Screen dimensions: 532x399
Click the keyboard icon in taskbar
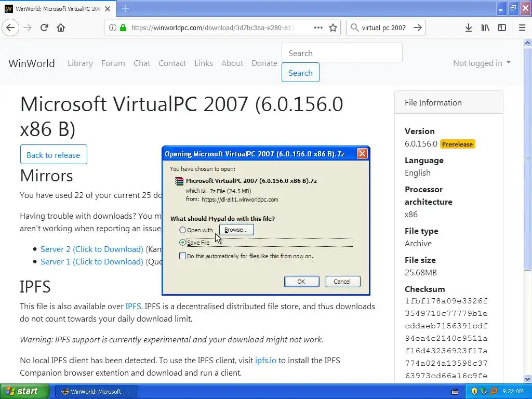pyautogui.click(x=455, y=392)
